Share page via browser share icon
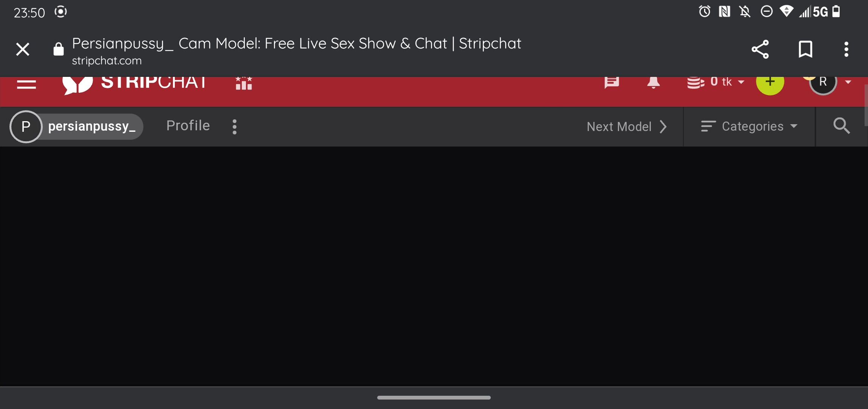Viewport: 868px width, 409px height. [760, 49]
